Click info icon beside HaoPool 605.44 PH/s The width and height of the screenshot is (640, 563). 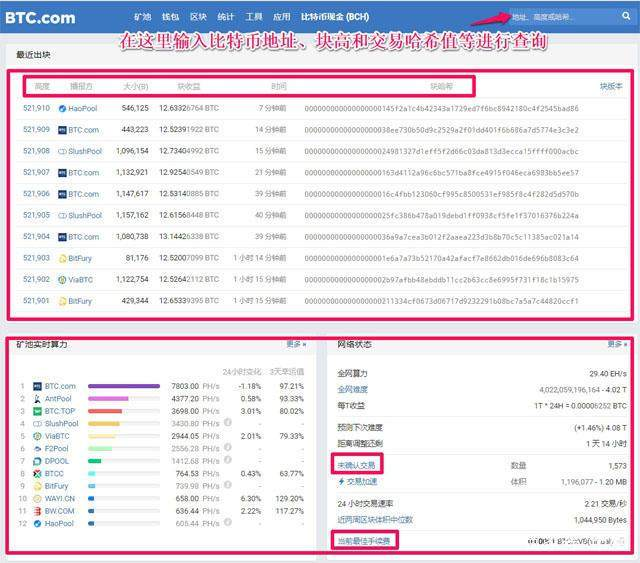coord(228,522)
